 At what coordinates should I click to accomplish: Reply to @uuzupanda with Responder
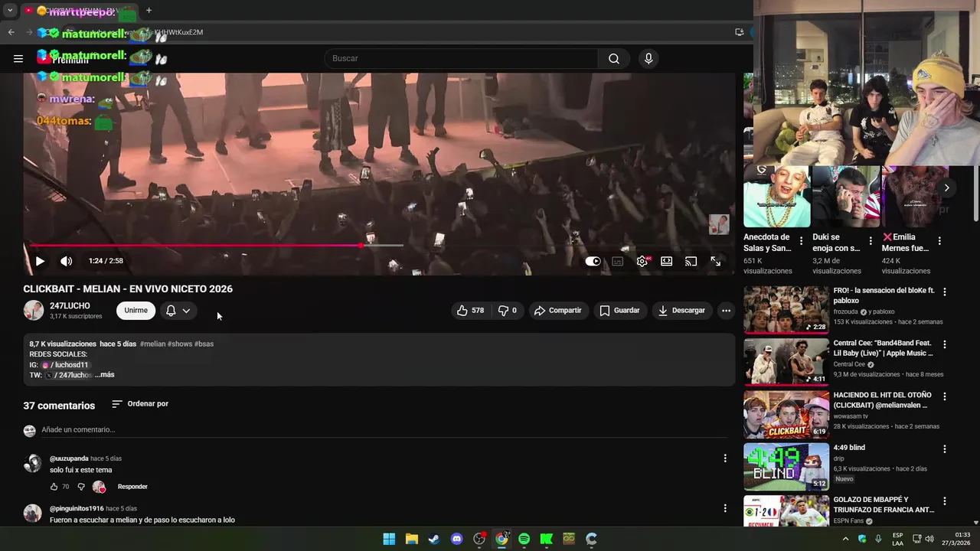132,487
